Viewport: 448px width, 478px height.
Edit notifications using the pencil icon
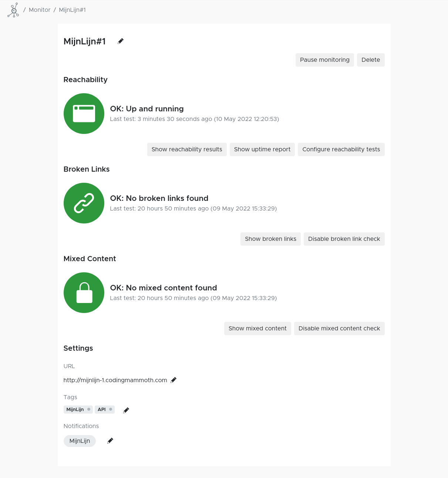110,441
